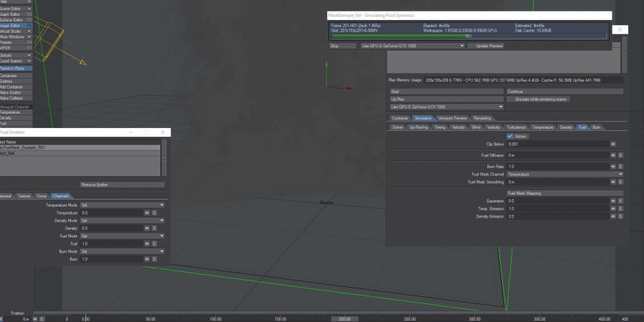Open the Temperature Mode dropdown
The height and width of the screenshot is (322, 644).
point(122,205)
